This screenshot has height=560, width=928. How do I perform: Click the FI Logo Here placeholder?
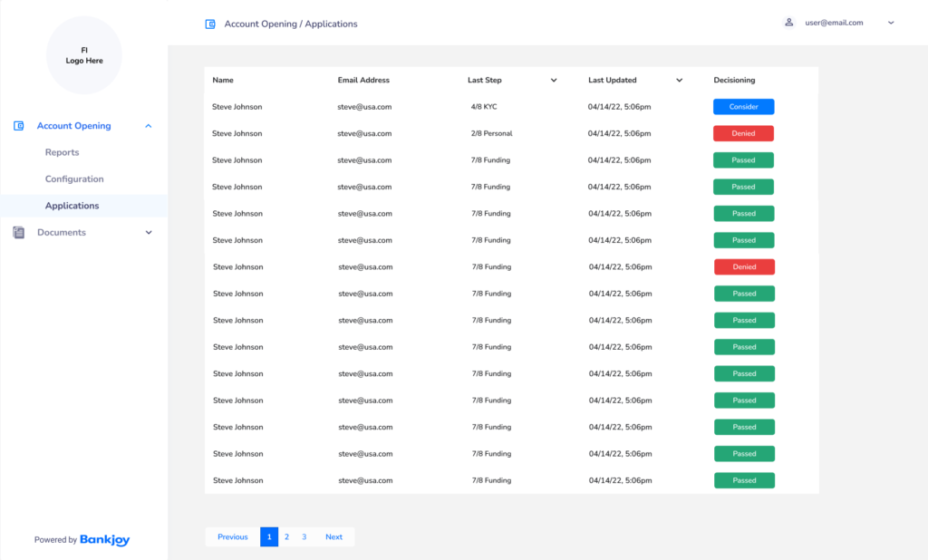[x=84, y=55]
